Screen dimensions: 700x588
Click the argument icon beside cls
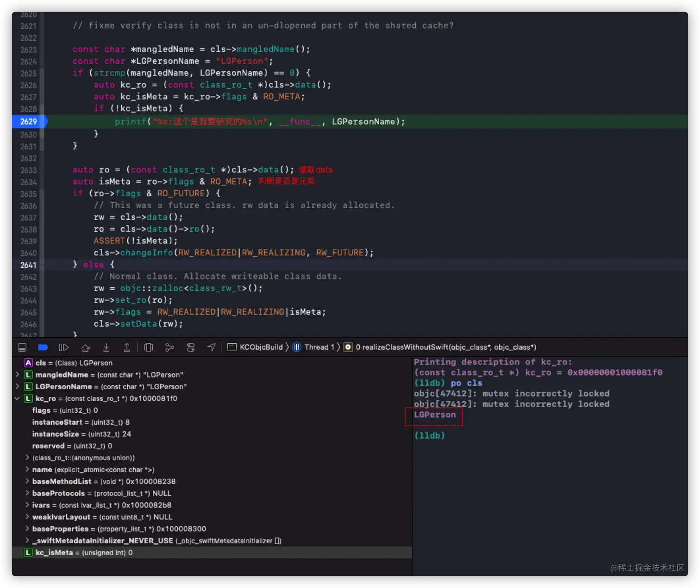[28, 363]
